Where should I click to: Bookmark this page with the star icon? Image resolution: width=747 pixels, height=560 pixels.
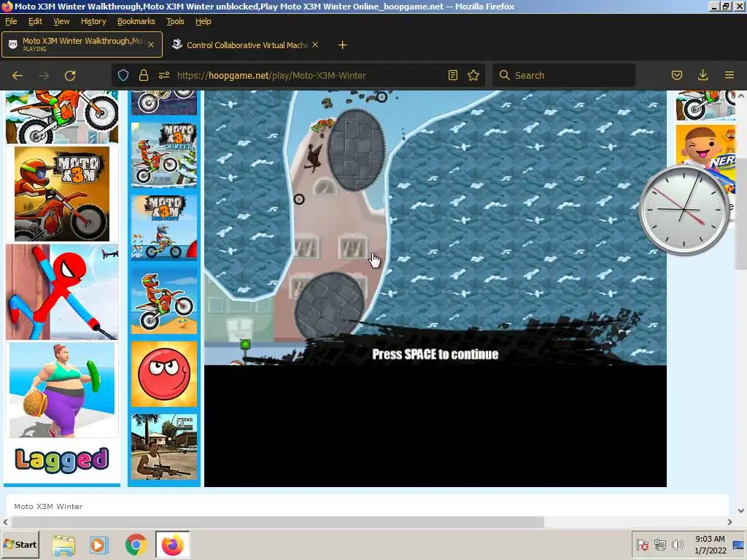[473, 75]
